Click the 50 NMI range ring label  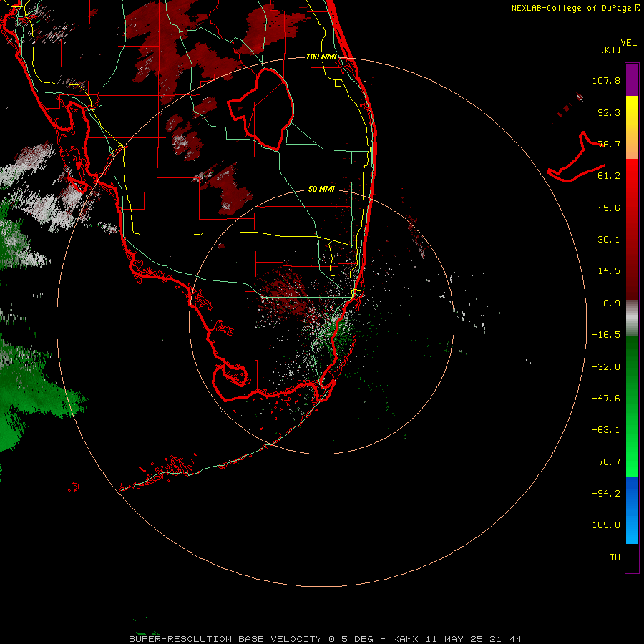coord(321,189)
